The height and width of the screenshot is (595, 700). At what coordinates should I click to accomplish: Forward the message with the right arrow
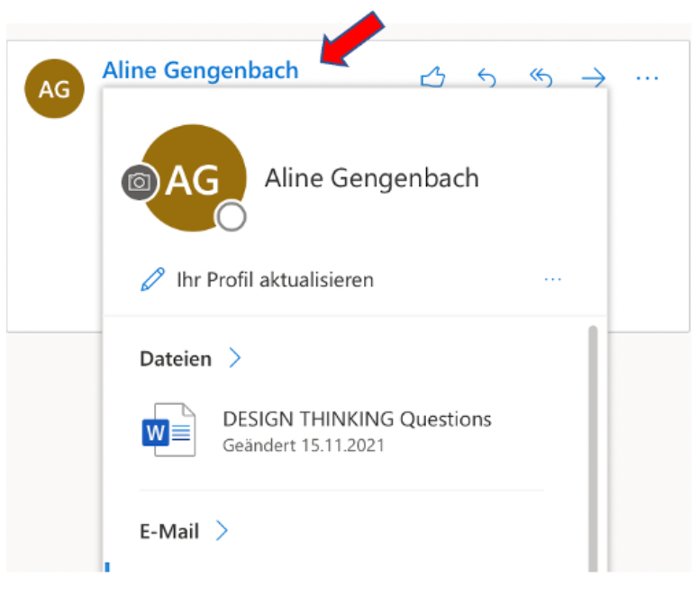[594, 79]
